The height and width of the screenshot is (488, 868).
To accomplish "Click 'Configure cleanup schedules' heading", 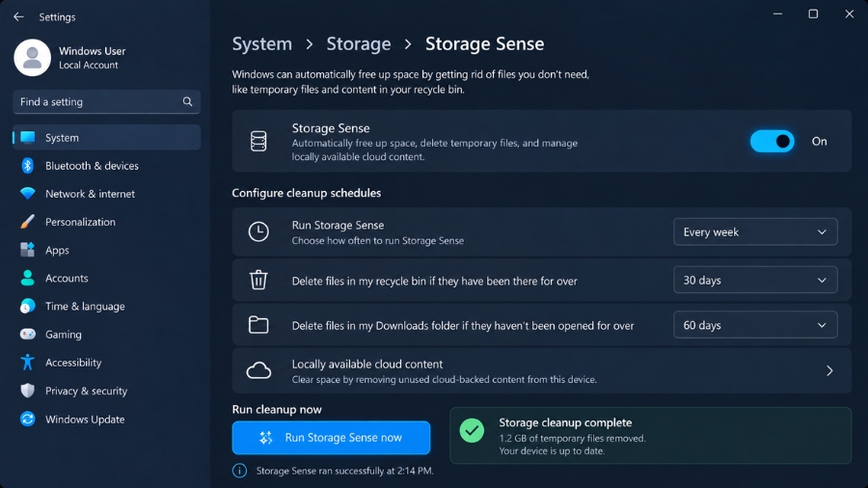I will pos(306,193).
